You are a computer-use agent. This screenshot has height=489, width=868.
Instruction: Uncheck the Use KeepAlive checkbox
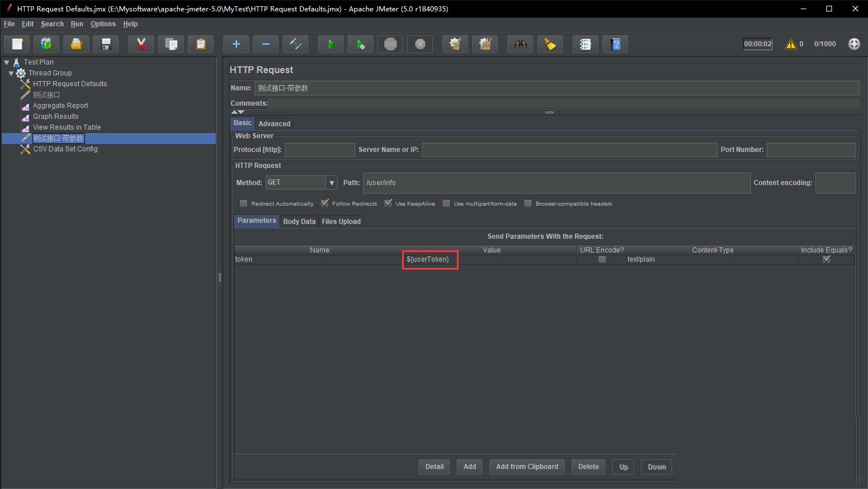pos(388,203)
